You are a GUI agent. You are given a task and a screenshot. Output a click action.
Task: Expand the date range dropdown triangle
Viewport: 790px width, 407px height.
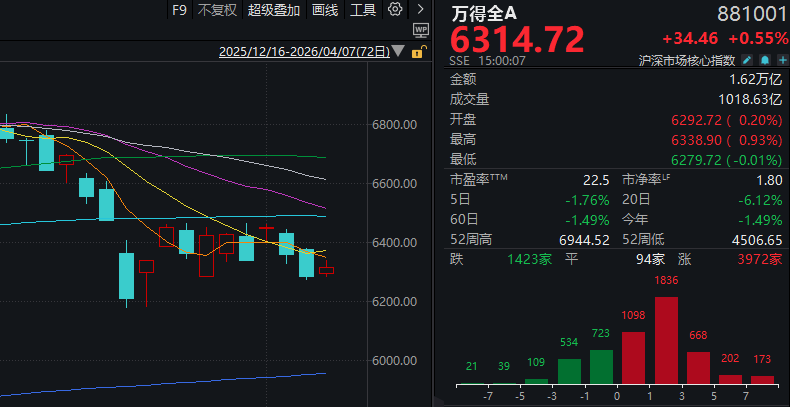tap(400, 51)
